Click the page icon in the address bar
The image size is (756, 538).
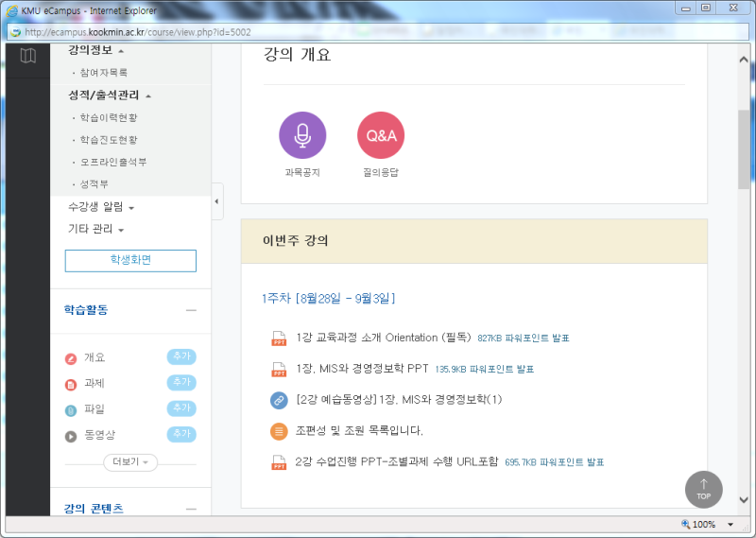pos(16,32)
